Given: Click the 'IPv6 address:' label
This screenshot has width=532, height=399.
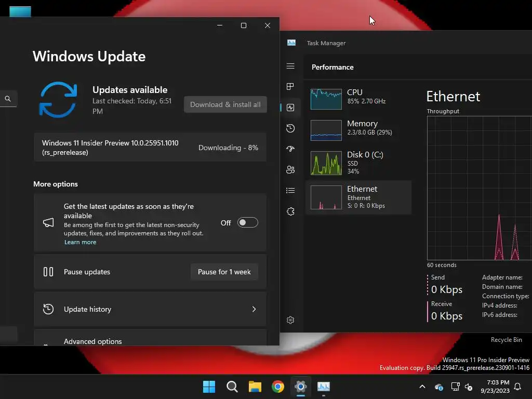Looking at the screenshot, I should pos(499,315).
